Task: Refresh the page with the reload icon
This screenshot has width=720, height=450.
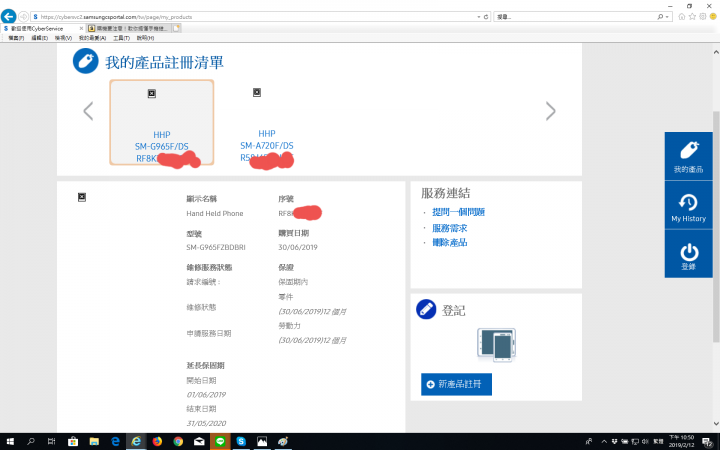Action: click(486, 17)
